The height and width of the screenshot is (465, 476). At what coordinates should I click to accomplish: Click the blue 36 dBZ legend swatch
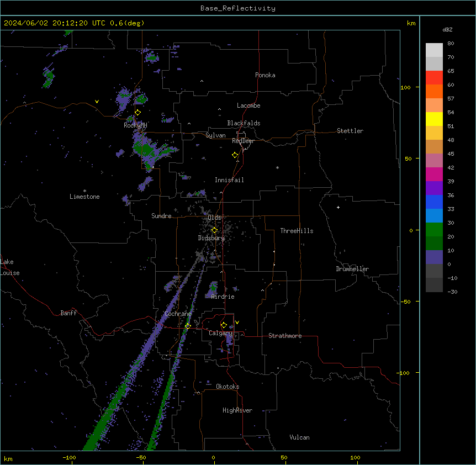pyautogui.click(x=434, y=202)
